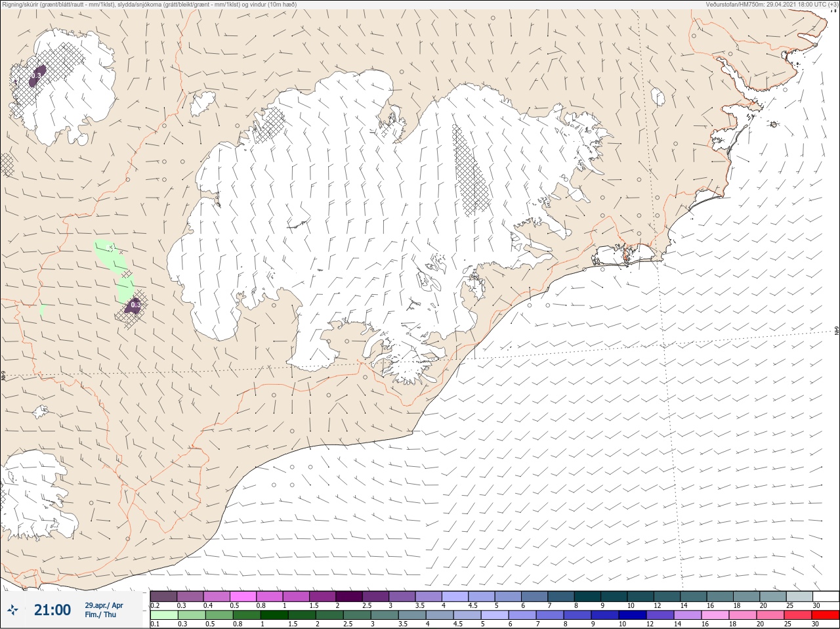Click the 64° latitude label on the left edge

(3, 377)
